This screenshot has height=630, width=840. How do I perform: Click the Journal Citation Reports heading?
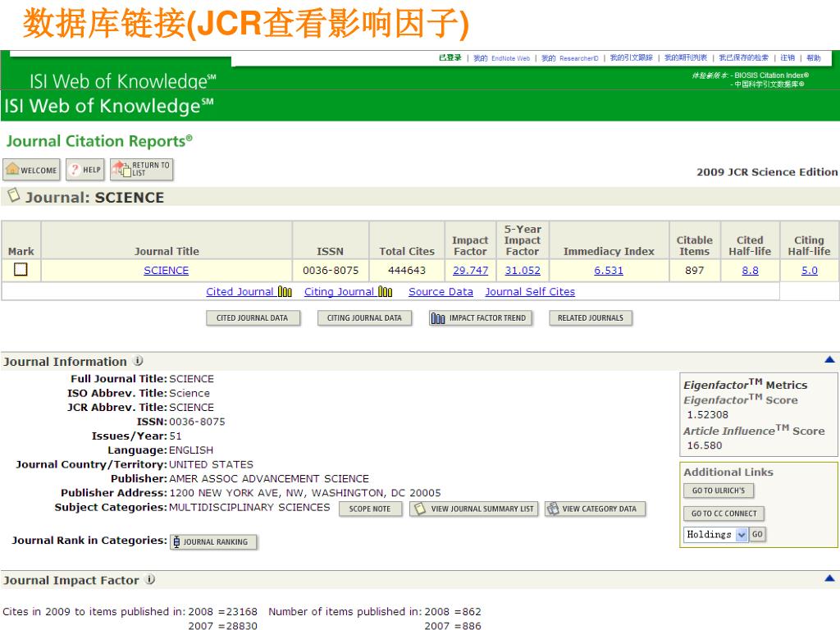99,141
